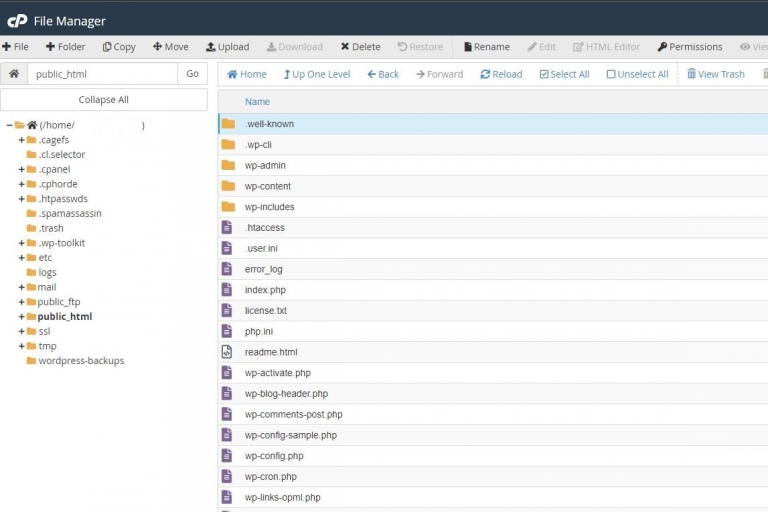Expand the mail tree folder
The image size is (768, 512).
click(22, 287)
